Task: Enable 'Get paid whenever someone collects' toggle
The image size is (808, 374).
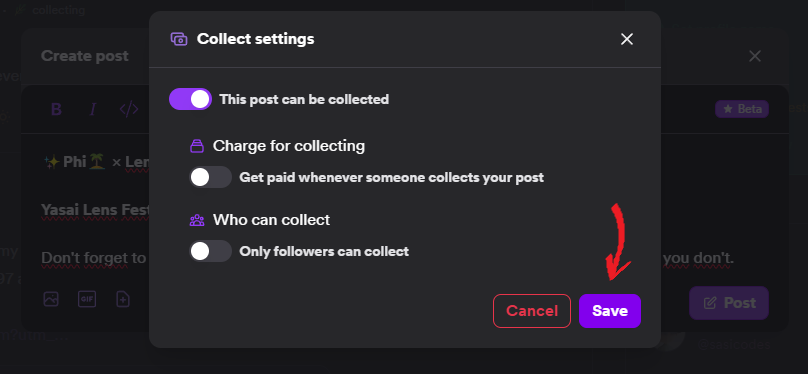Action: click(210, 177)
